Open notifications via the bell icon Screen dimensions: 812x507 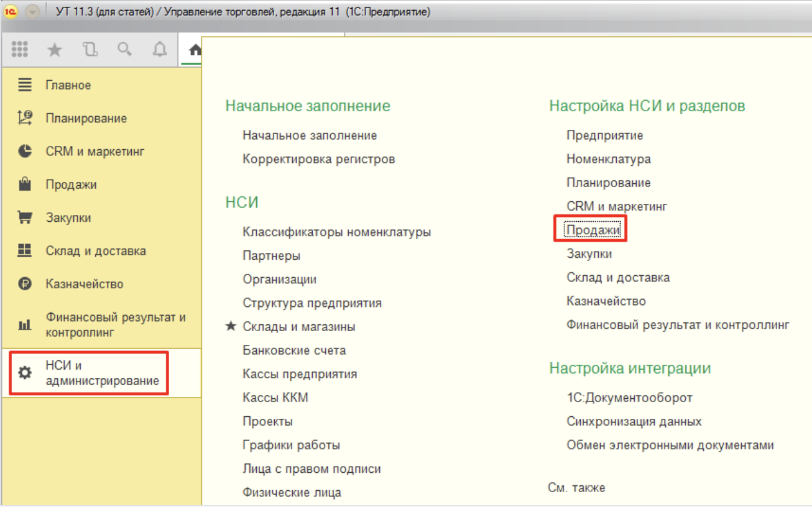point(159,49)
